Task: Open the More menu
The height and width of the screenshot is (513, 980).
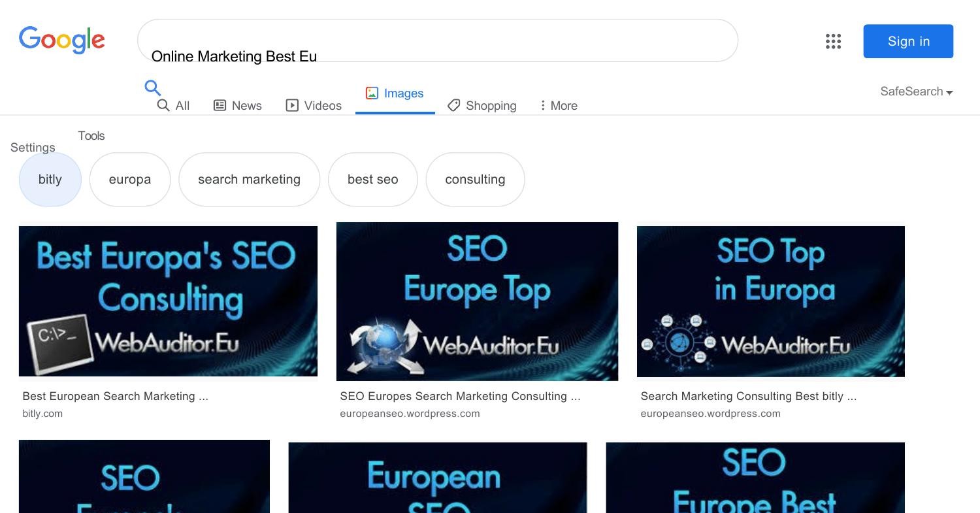Action: tap(558, 105)
